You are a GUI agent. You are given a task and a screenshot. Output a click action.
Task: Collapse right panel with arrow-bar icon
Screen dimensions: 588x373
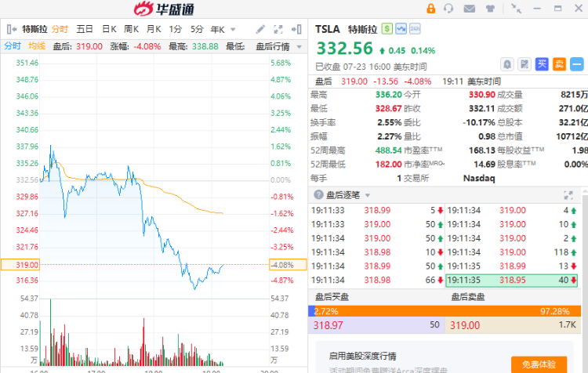pyautogui.click(x=296, y=29)
